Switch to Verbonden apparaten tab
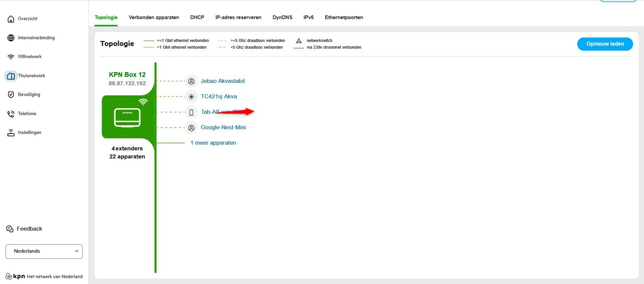This screenshot has width=644, height=284. click(x=154, y=17)
